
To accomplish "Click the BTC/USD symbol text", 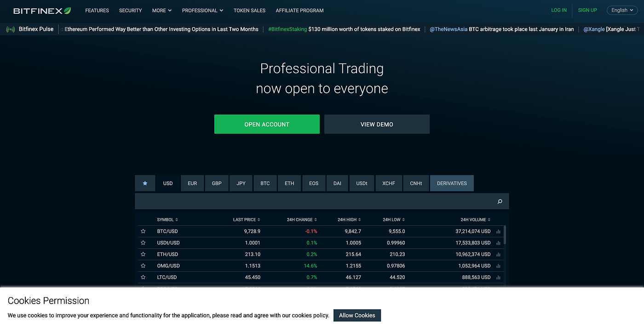I will pos(167,231).
